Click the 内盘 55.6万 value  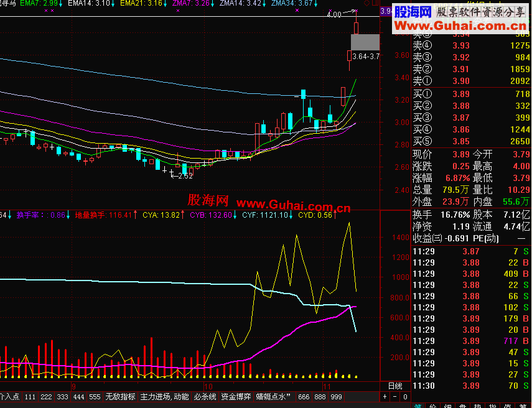516,202
